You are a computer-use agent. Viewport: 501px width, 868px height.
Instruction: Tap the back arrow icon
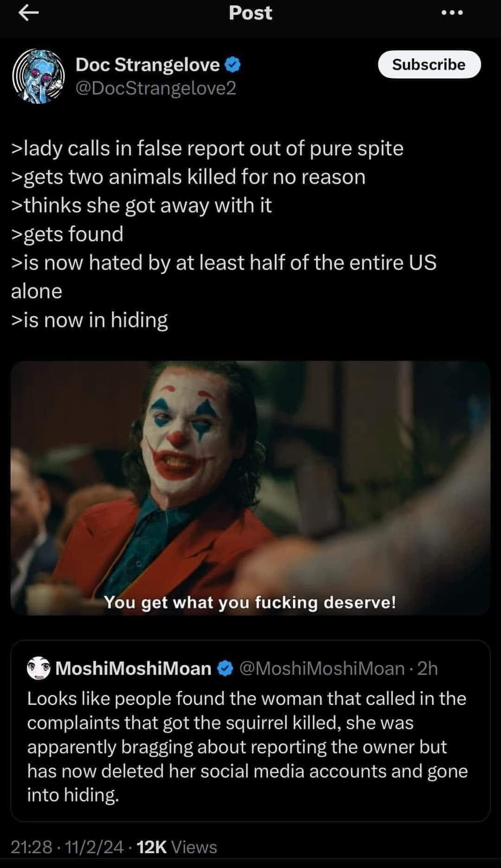point(28,13)
